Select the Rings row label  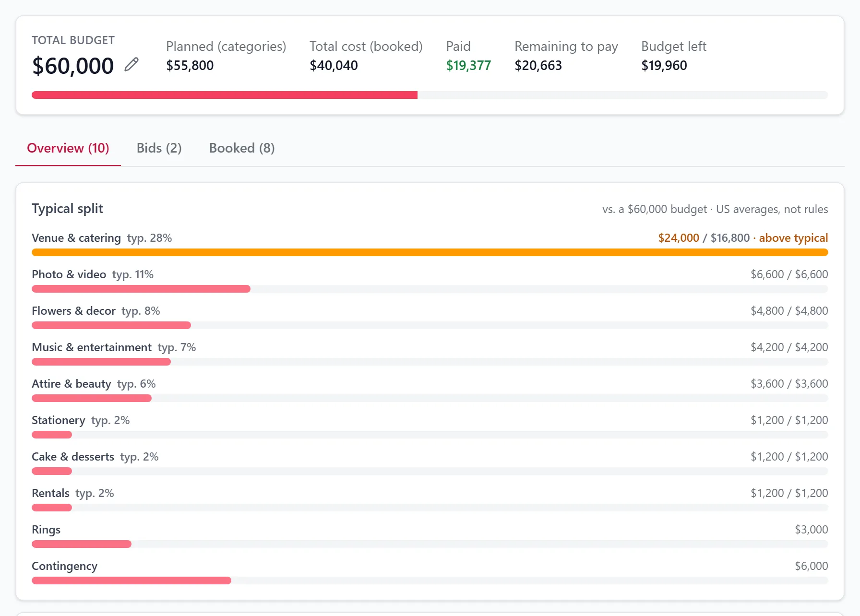pos(46,530)
